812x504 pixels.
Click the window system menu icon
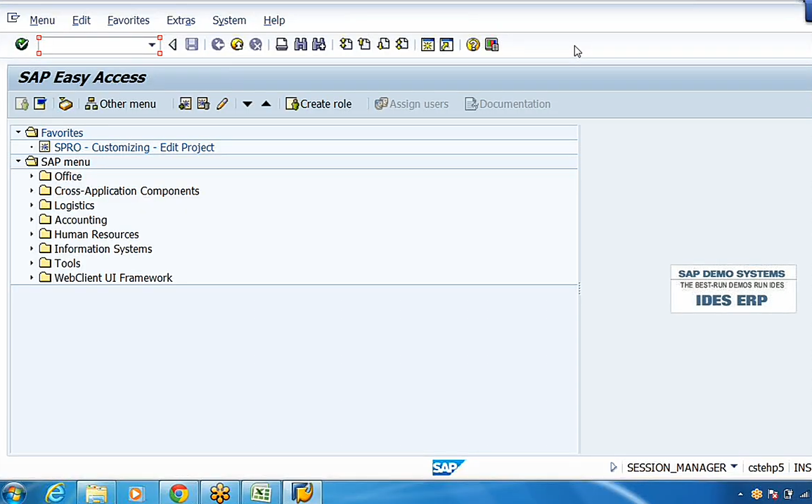(13, 19)
